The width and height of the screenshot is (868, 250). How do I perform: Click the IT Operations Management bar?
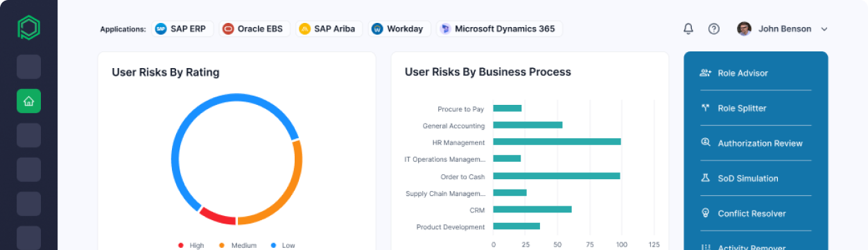click(x=507, y=158)
